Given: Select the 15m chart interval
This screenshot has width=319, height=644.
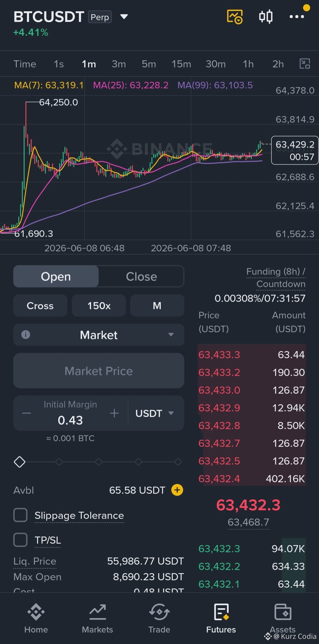Looking at the screenshot, I should click(181, 64).
